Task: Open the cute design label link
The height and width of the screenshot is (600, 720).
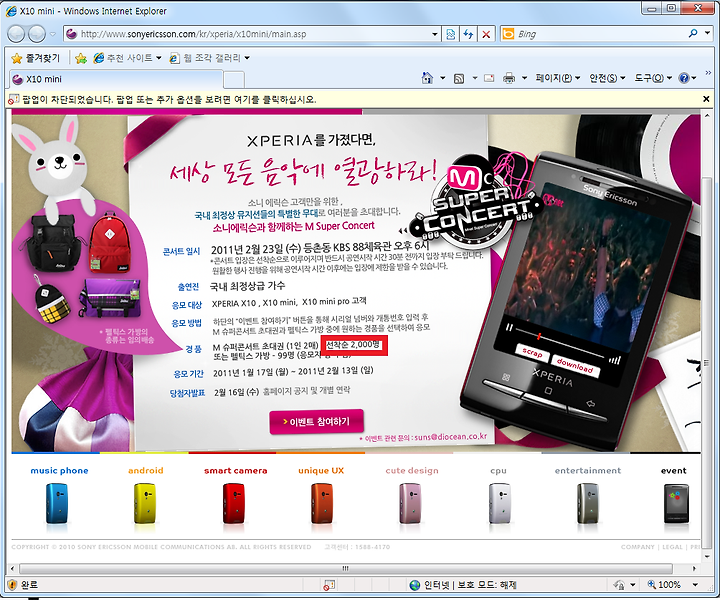Action: tap(412, 471)
